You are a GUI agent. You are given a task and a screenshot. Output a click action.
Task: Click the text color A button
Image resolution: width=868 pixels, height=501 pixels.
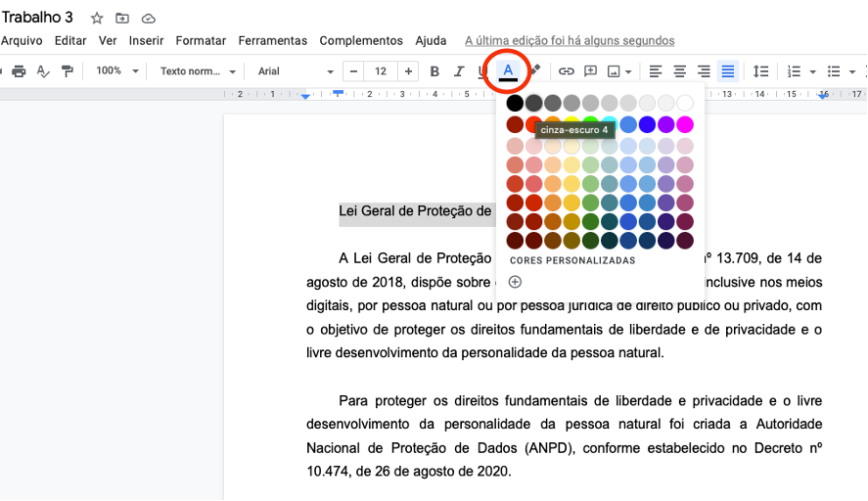pos(508,70)
